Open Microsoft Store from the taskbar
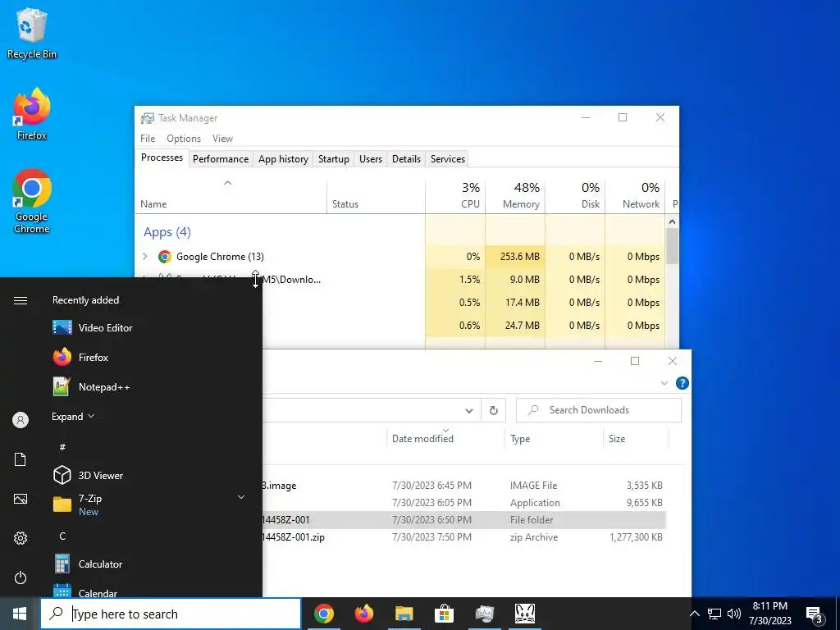Image resolution: width=840 pixels, height=630 pixels. [444, 614]
